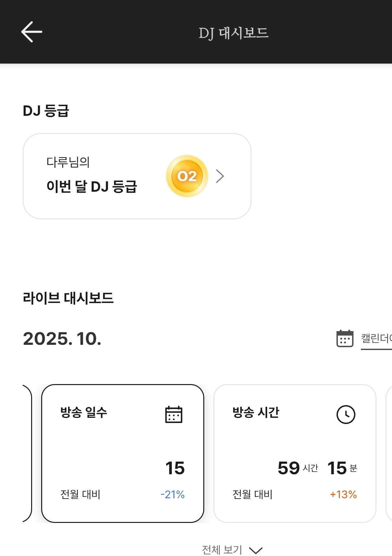Screen dimensions: 392x556
Task: Click the -21% change value
Action: [172, 494]
